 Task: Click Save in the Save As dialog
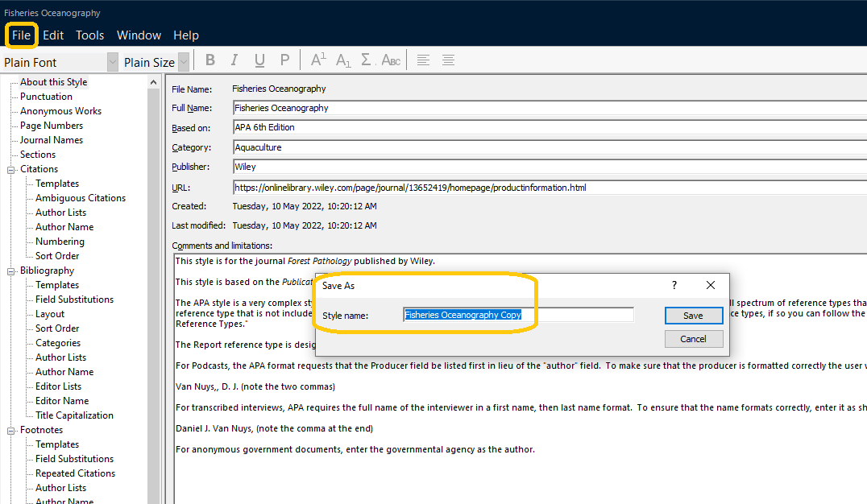693,316
